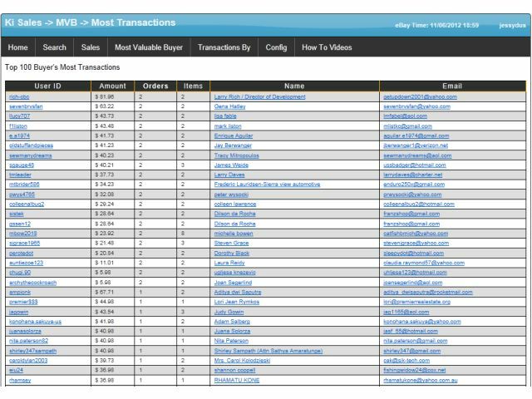Open the Transactions By menu

224,48
